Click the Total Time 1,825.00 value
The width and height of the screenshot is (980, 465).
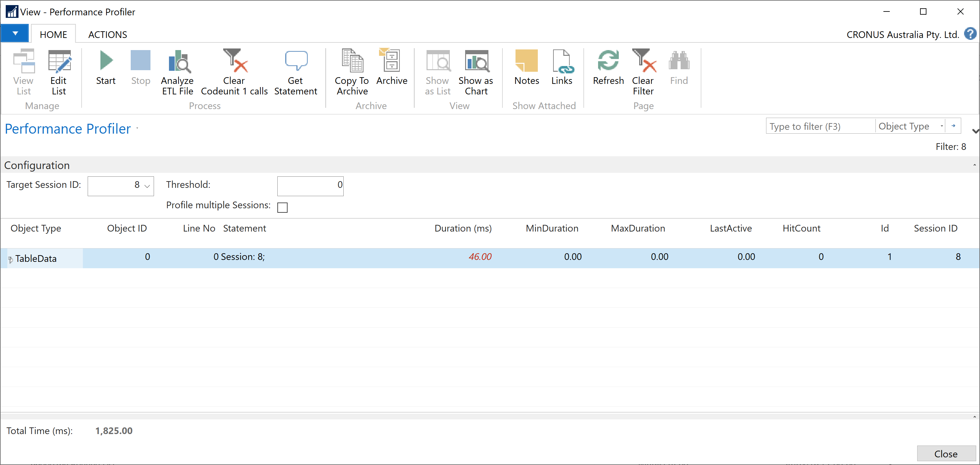click(x=114, y=431)
